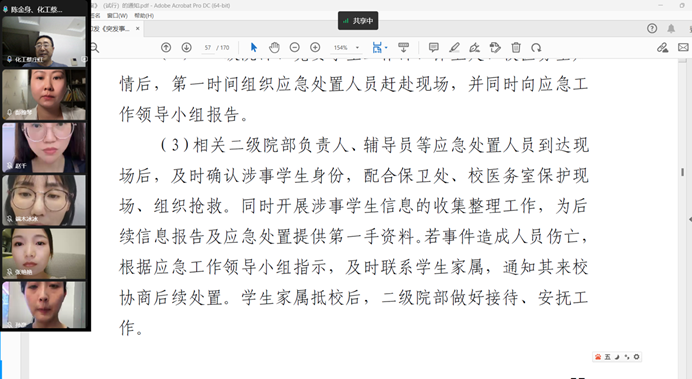Expand the fit page options arrow
Image resolution: width=692 pixels, height=379 pixels.
click(x=386, y=48)
